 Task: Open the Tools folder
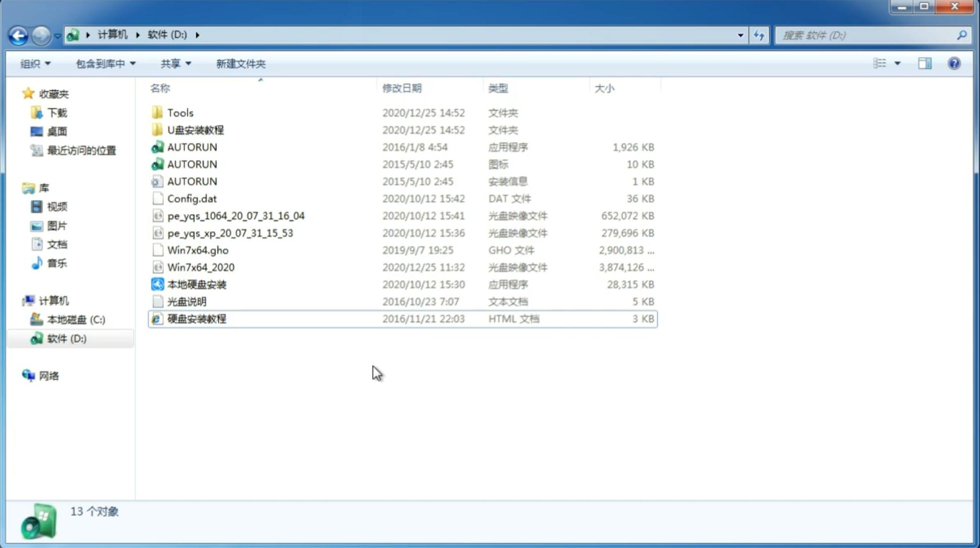point(180,112)
